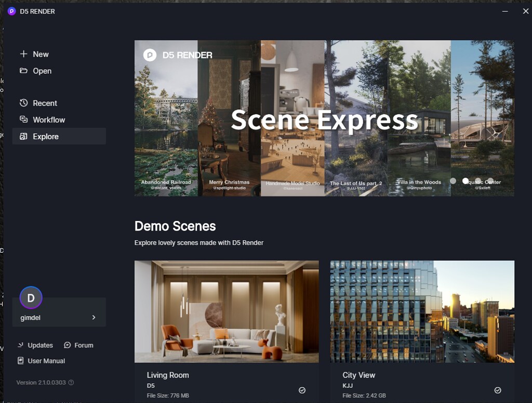Click the Open folder icon

[23, 71]
